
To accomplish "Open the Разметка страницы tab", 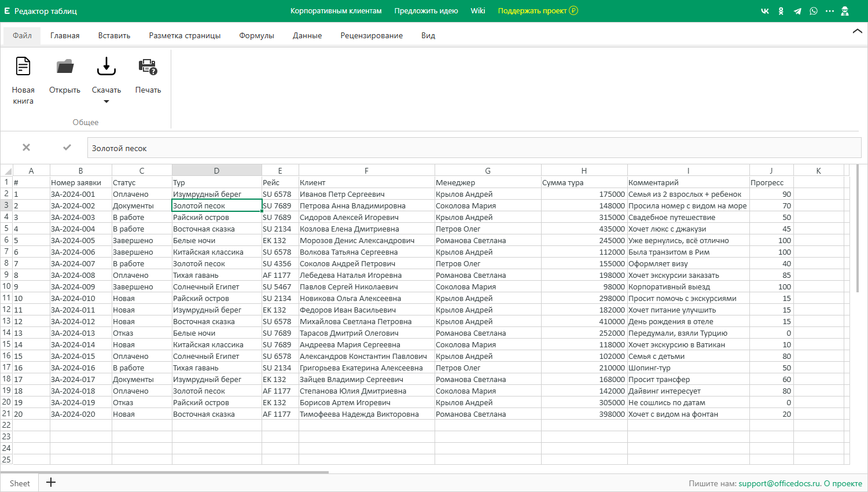I will click(185, 35).
